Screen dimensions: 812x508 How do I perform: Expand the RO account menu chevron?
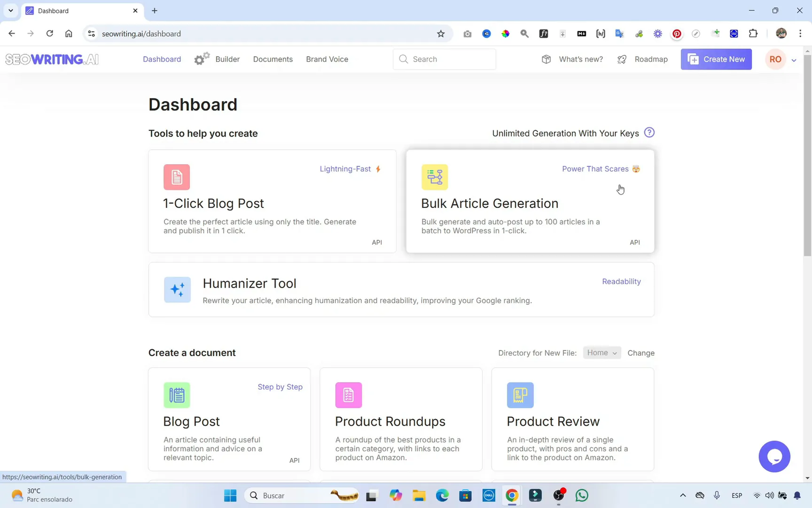click(x=794, y=60)
